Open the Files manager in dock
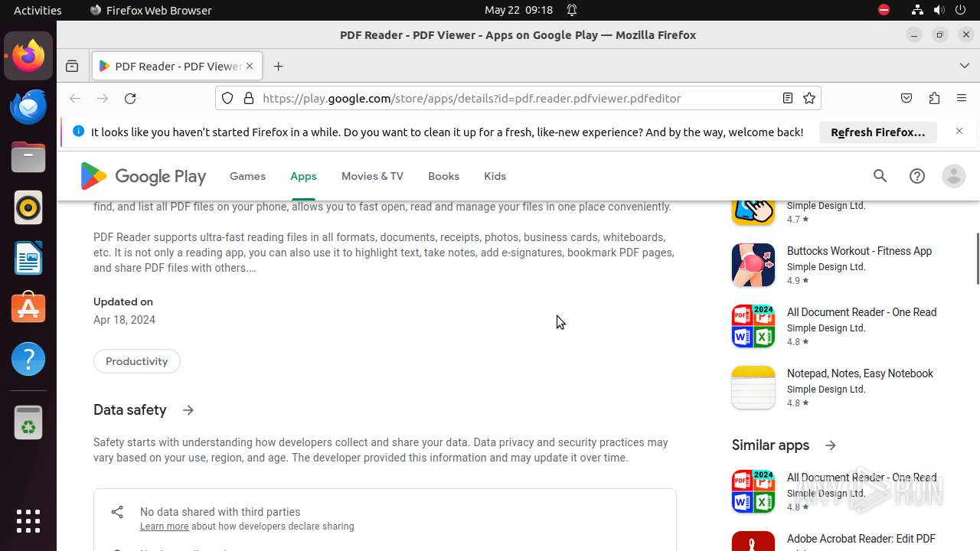 coord(28,157)
